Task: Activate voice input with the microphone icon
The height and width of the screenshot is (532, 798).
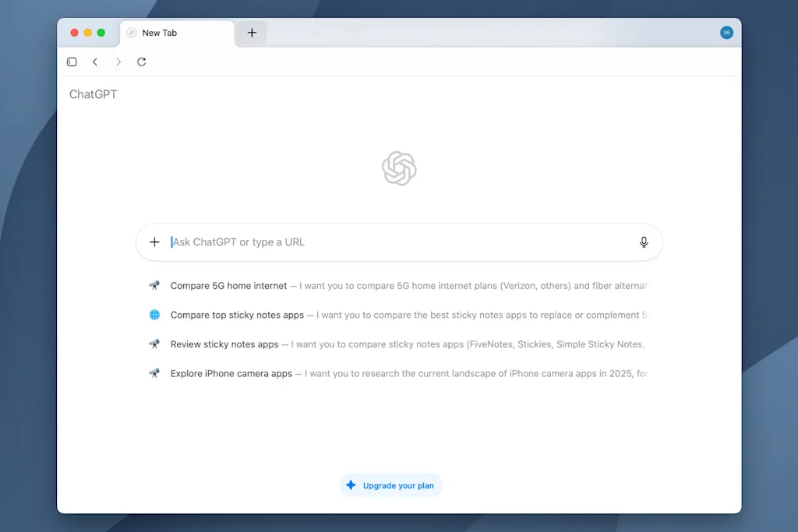Action: tap(644, 242)
